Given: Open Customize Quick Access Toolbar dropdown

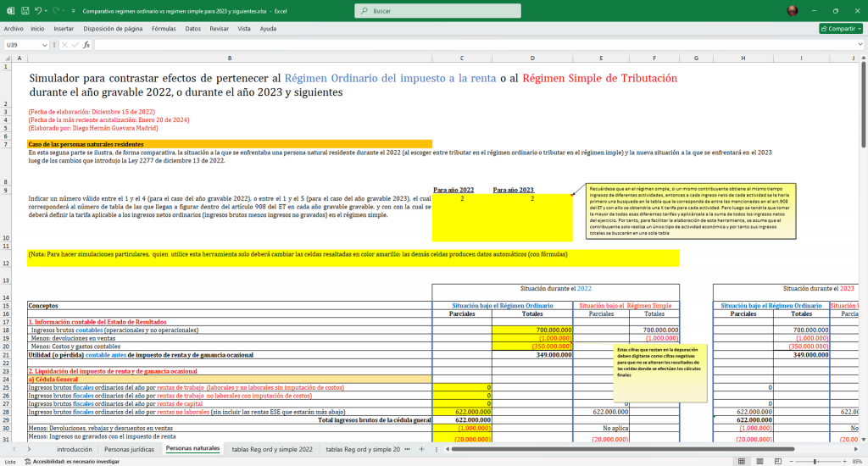Looking at the screenshot, I should 73,10.
